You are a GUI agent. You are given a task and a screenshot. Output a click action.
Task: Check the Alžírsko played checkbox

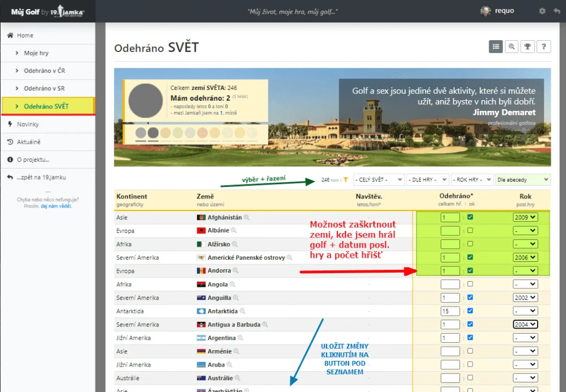click(470, 244)
